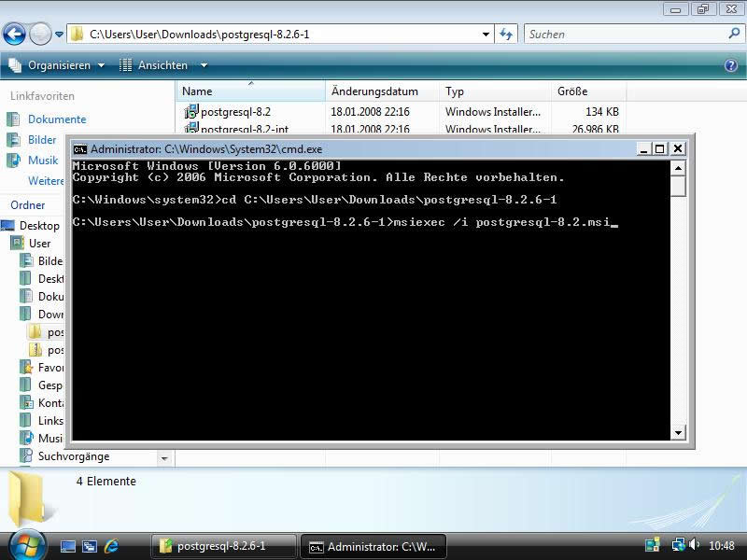Click the Favoriten star folder icon

(26, 367)
